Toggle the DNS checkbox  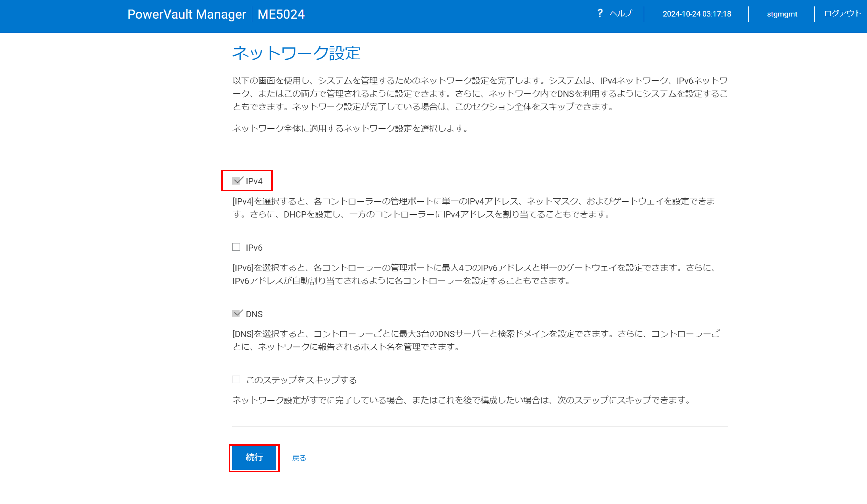coord(236,313)
